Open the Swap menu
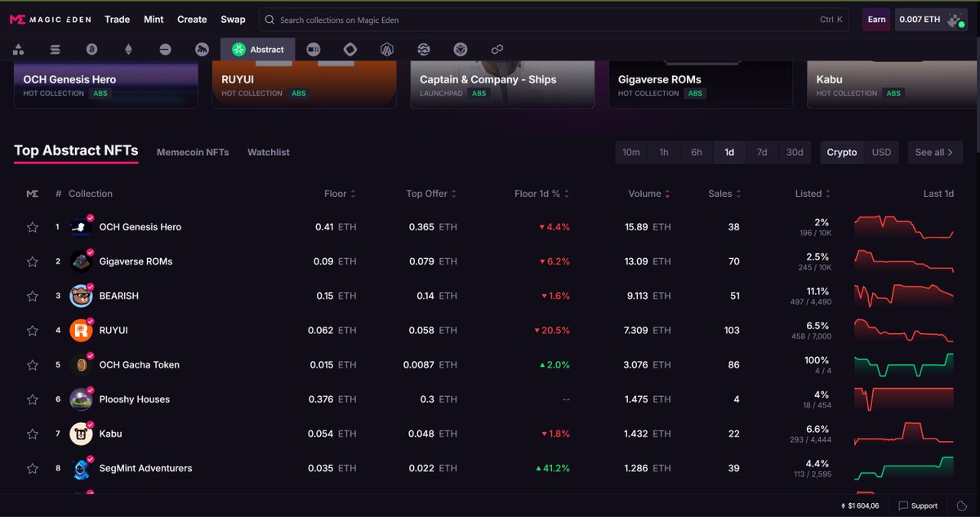This screenshot has height=517, width=980. tap(233, 20)
